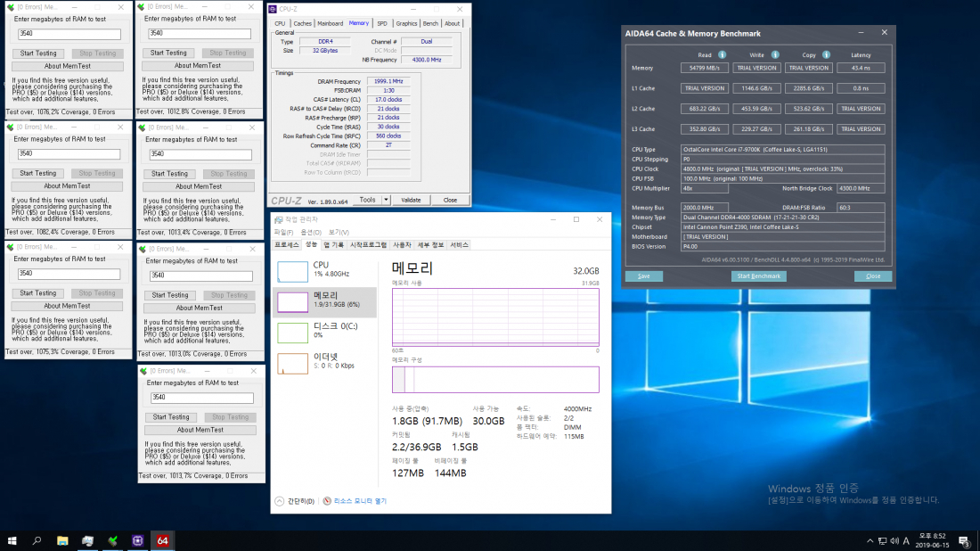Select the 디스크 0(C:) item in Task Manager
Viewport: 980px width, 551px height.
click(x=324, y=332)
